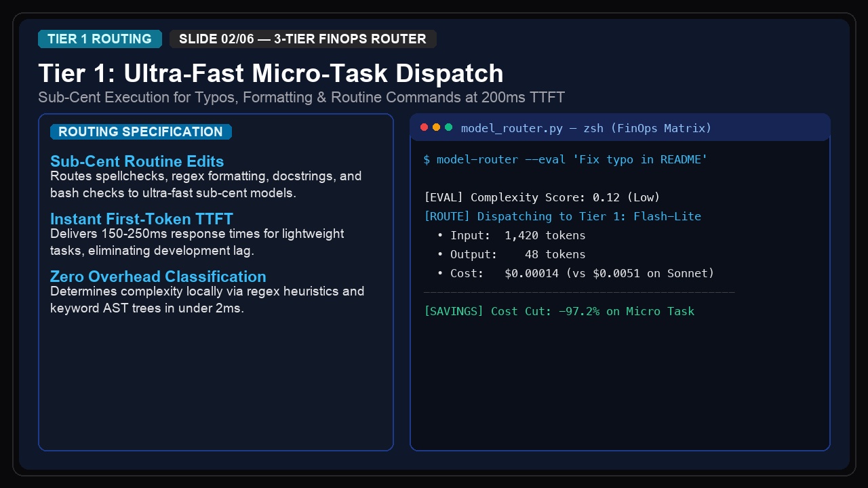Image resolution: width=868 pixels, height=488 pixels.
Task: Click the yellow minimize dot in the terminal title bar
Action: 437,127
